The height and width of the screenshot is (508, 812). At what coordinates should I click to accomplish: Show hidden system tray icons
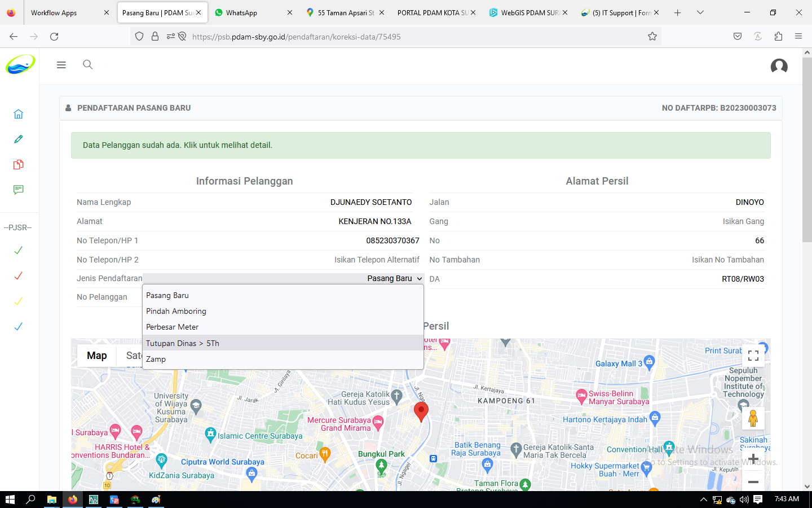[x=703, y=500]
